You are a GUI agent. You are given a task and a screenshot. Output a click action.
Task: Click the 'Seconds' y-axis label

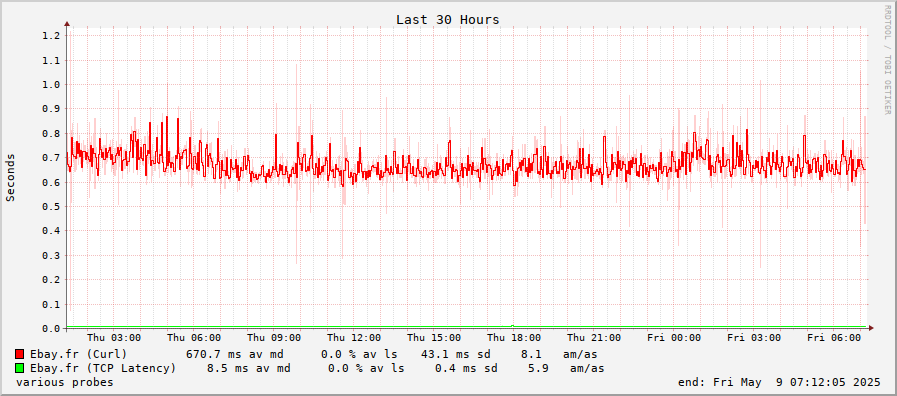pos(10,177)
